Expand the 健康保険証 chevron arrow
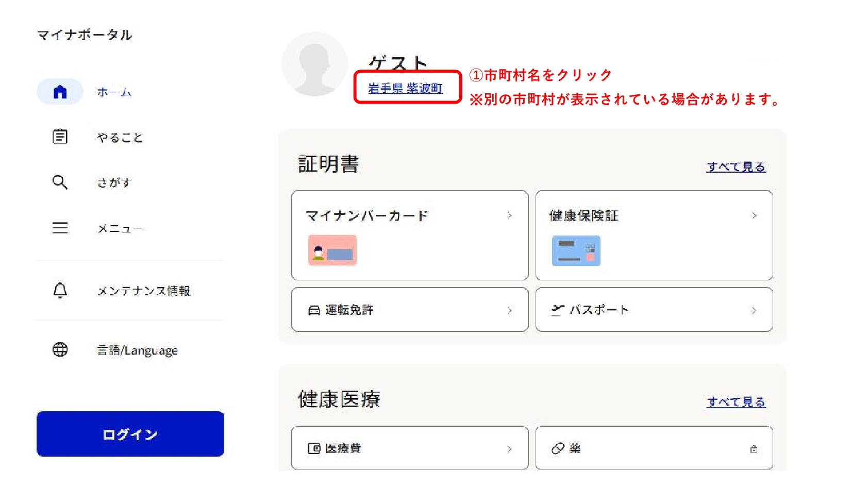The image size is (868, 486). [754, 215]
